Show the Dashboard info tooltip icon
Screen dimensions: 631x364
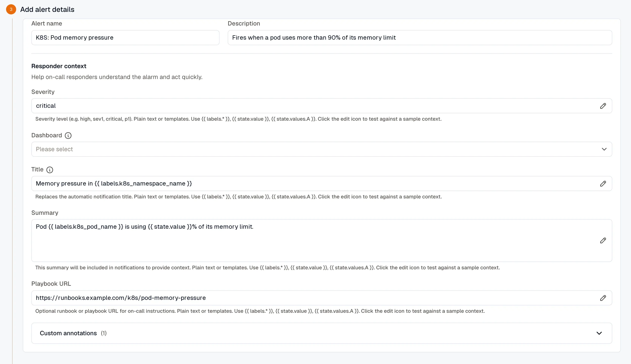click(x=68, y=136)
